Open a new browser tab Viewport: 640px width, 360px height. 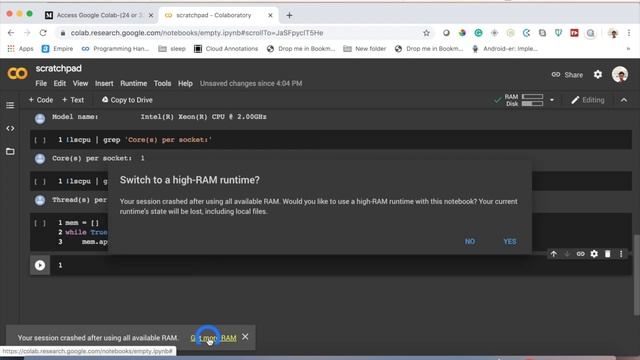pos(289,16)
